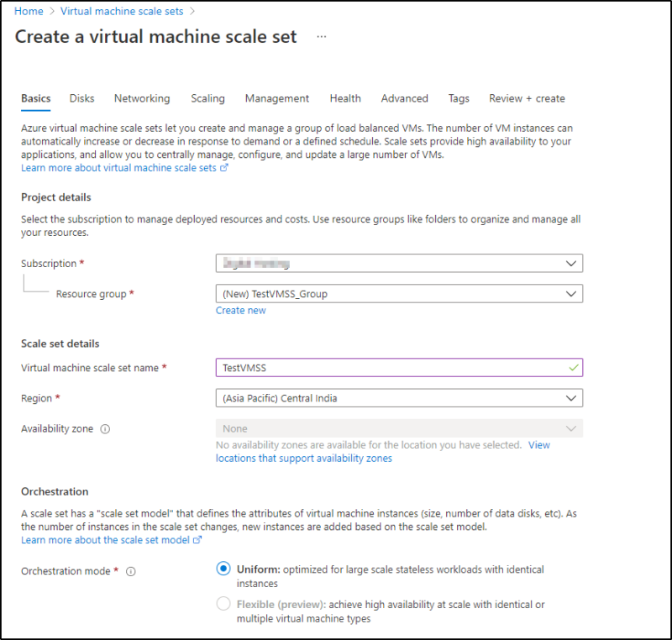The width and height of the screenshot is (672, 640).
Task: Click the green validation checkmark in name field
Action: [x=575, y=367]
